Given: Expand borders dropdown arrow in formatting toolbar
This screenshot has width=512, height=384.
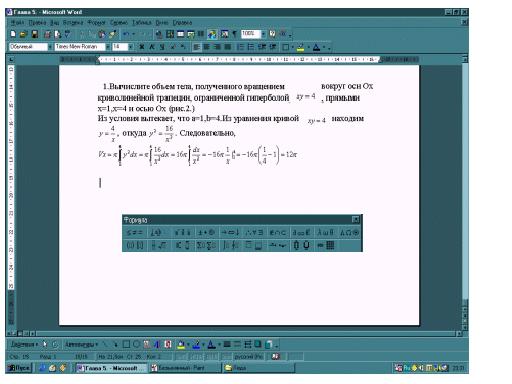Looking at the screenshot, I should [x=292, y=47].
